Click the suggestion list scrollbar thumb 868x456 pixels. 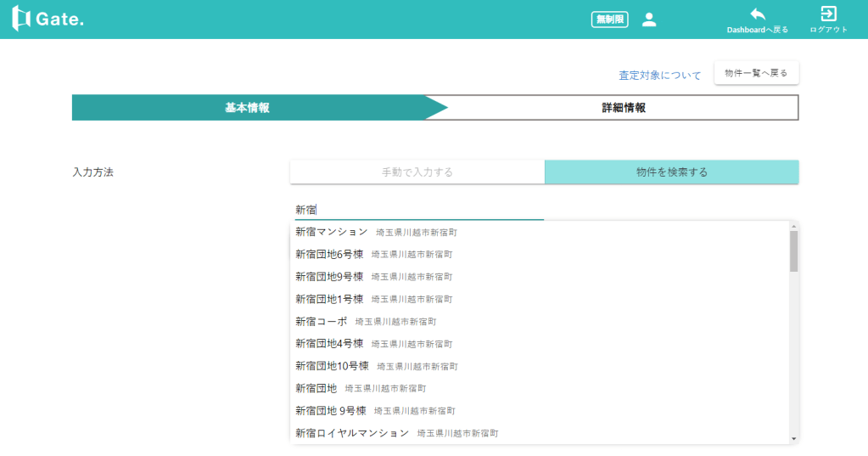click(793, 251)
